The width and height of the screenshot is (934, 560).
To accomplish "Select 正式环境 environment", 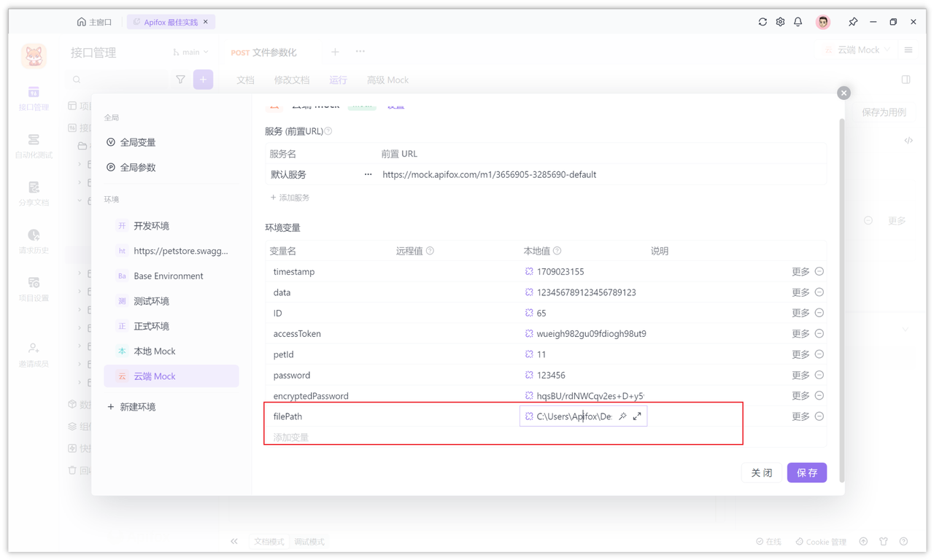I will tap(171, 326).
